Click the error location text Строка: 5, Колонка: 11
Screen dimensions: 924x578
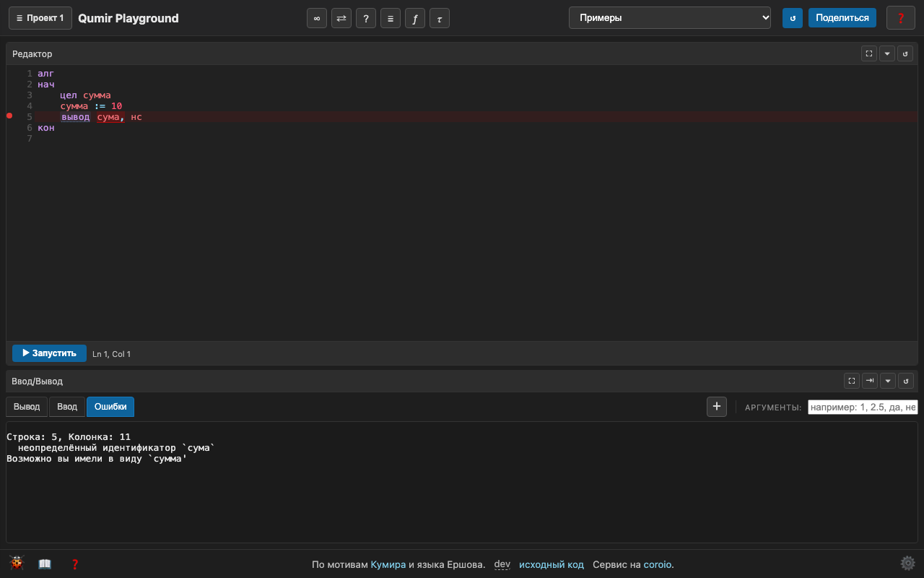69,437
